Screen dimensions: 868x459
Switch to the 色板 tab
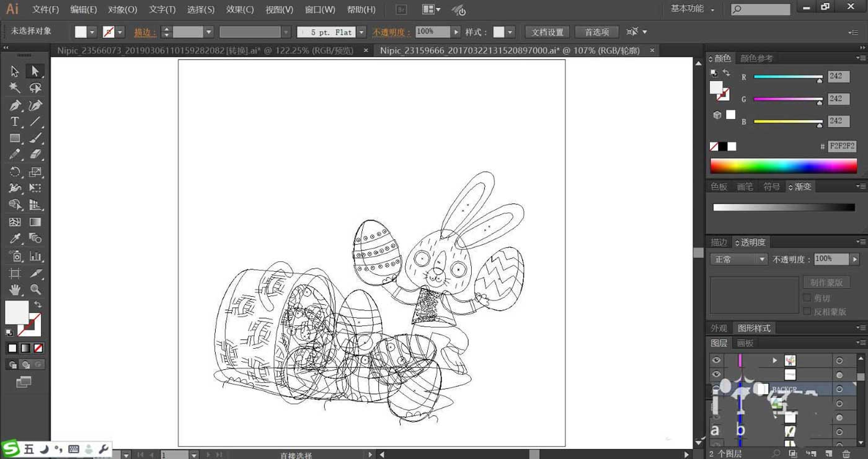click(719, 186)
